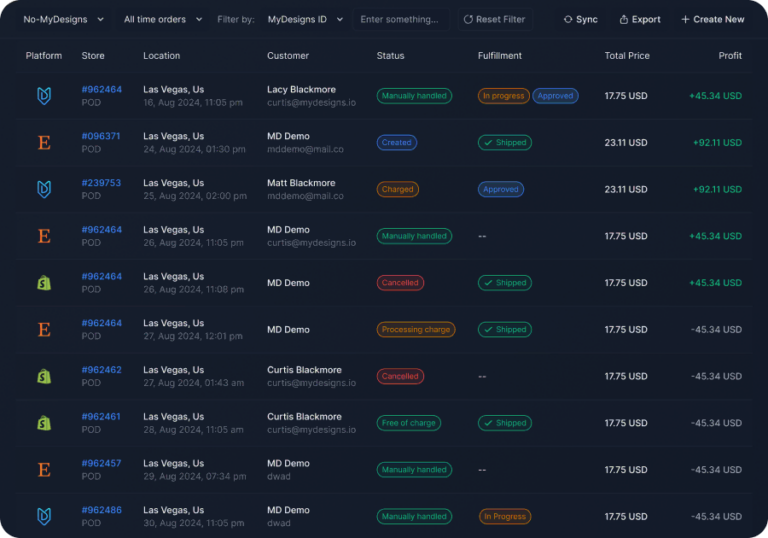
Task: Click the Shopify icon for order #962461
Action: click(44, 423)
